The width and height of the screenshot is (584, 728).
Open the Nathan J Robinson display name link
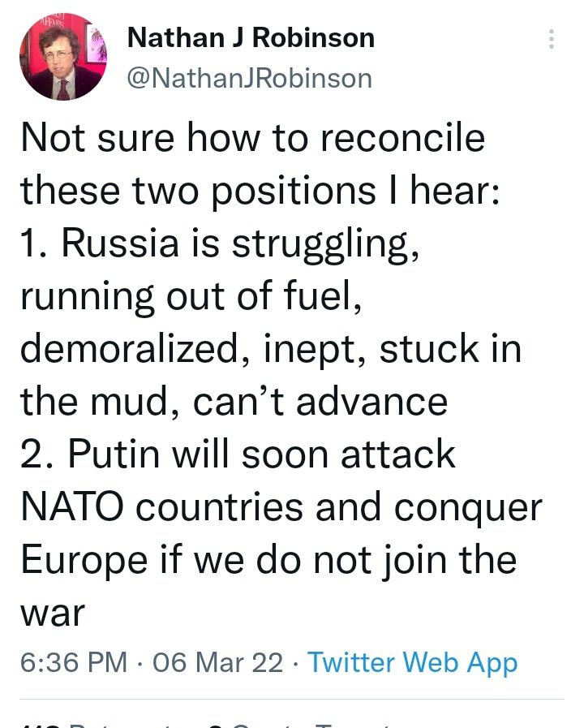[x=251, y=37]
